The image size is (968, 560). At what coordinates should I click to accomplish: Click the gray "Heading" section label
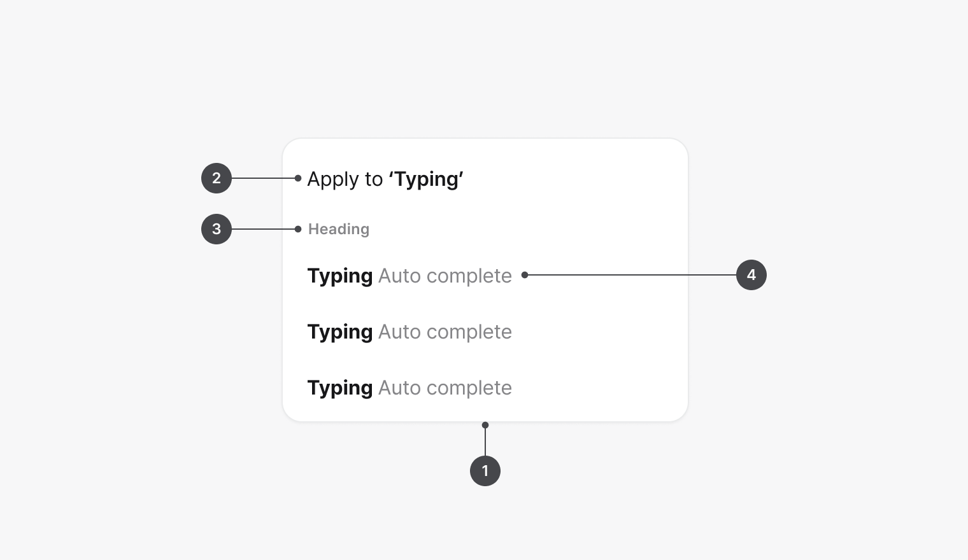pyautogui.click(x=339, y=229)
